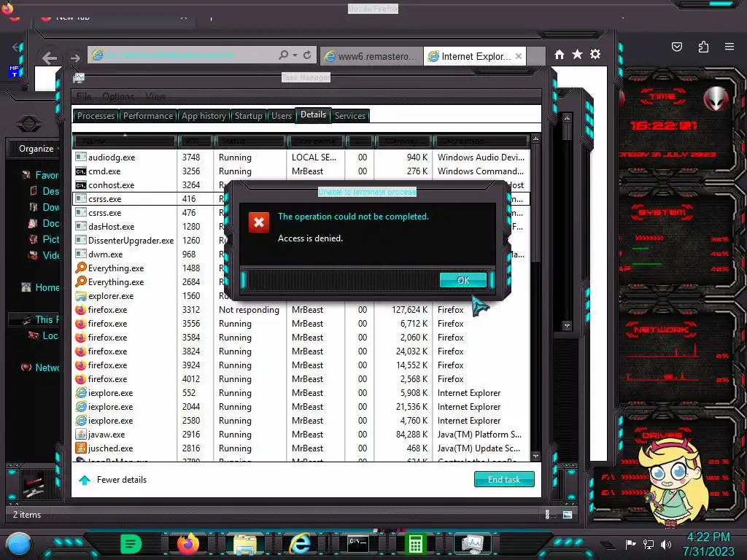This screenshot has height=560, width=747.
Task: Click the refresh icon in the IE address bar
Action: pos(307,55)
